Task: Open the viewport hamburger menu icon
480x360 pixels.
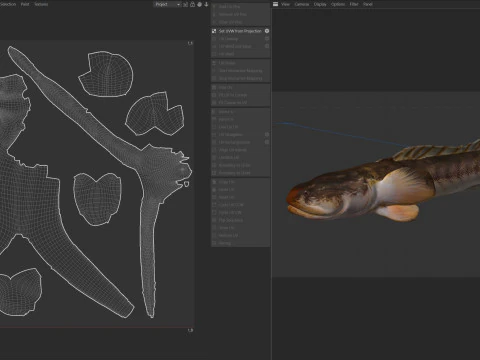Action: click(275, 4)
